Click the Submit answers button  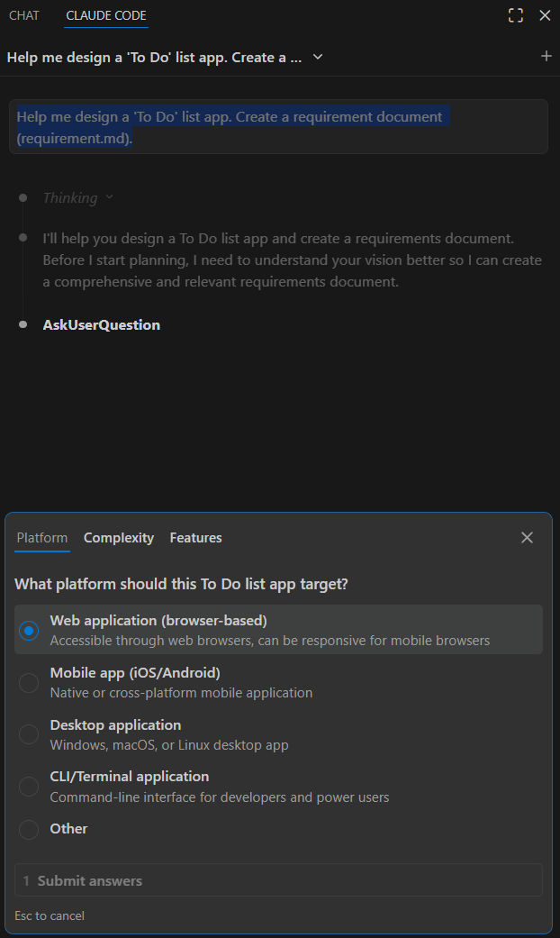pos(278,880)
